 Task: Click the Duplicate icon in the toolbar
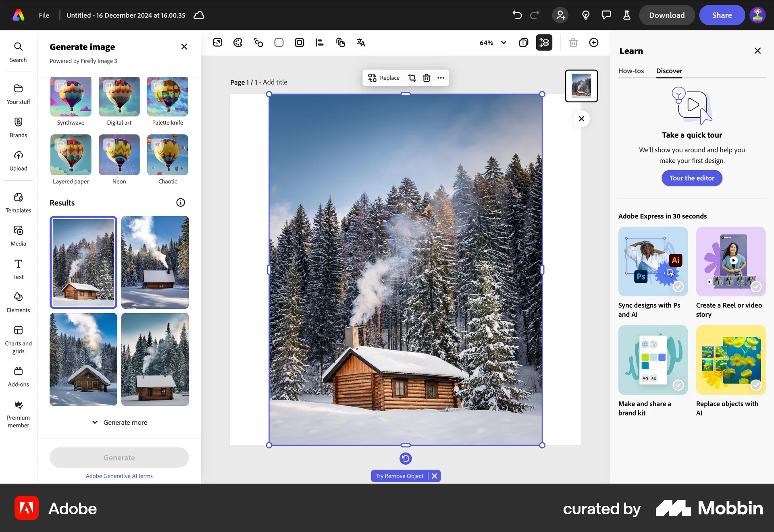click(x=341, y=42)
